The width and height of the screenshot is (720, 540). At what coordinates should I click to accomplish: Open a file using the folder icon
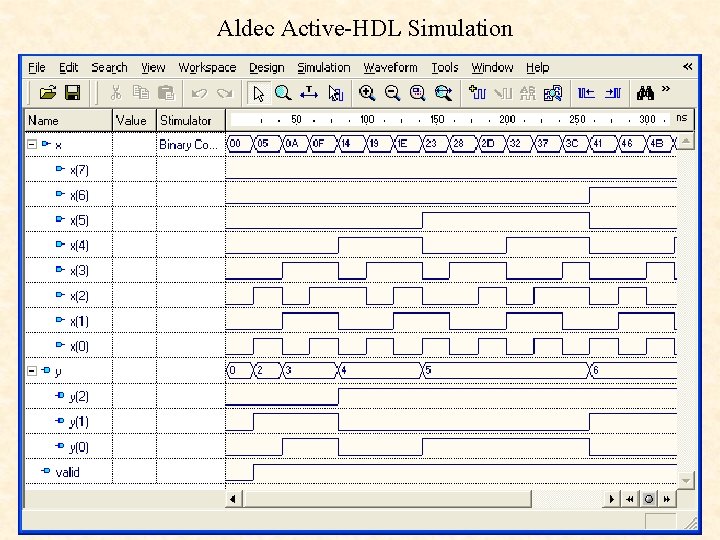[48, 93]
